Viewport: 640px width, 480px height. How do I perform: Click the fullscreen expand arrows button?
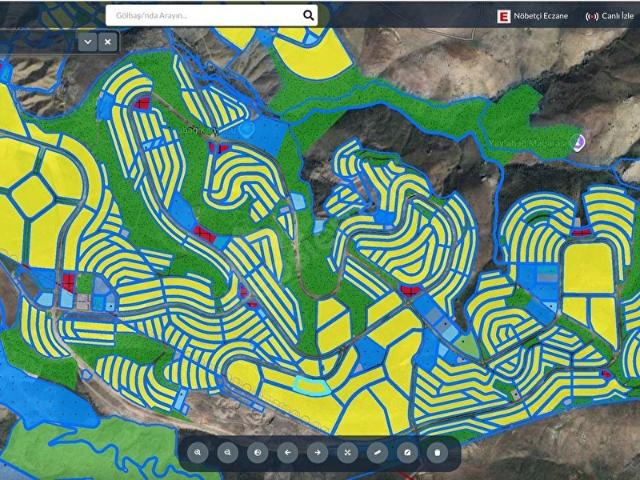[348, 452]
